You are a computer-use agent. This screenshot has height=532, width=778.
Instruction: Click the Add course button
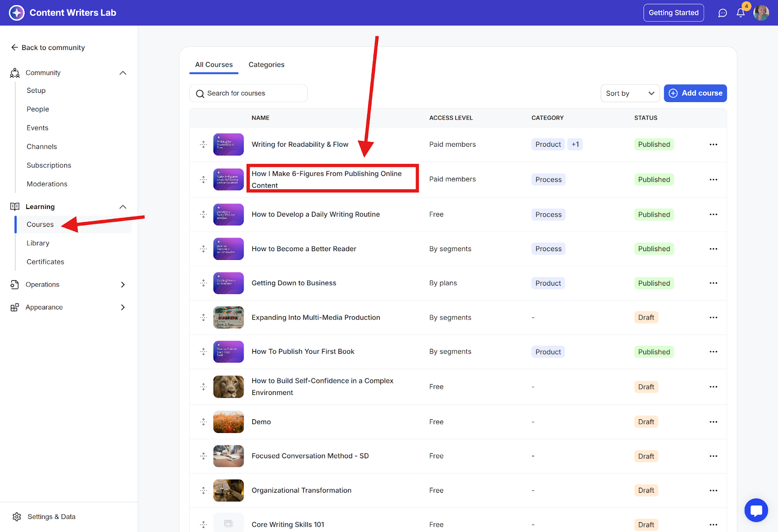pyautogui.click(x=695, y=93)
